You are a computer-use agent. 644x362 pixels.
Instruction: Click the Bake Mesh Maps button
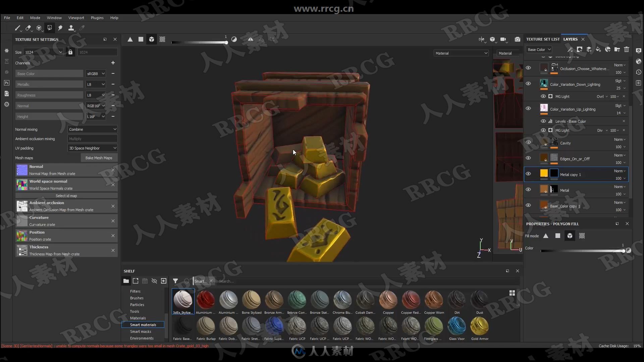pos(98,158)
